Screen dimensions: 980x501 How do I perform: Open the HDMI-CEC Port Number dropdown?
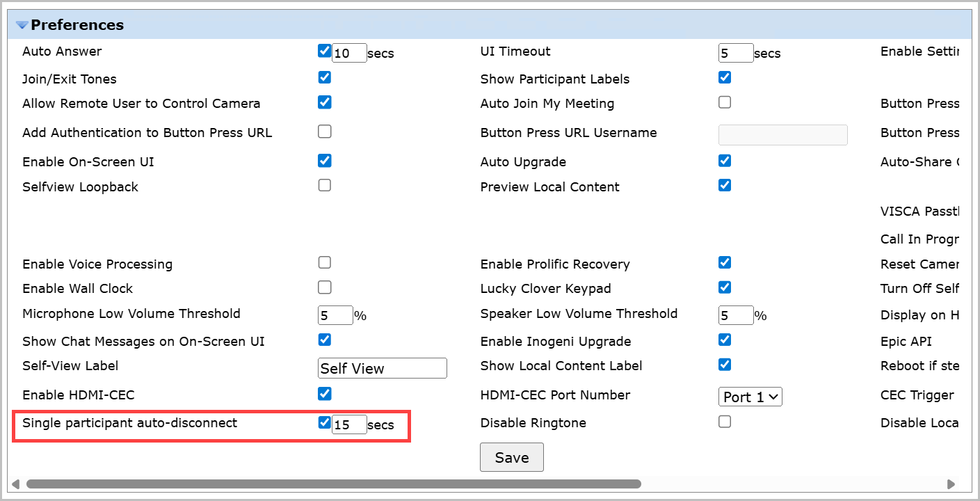click(750, 397)
